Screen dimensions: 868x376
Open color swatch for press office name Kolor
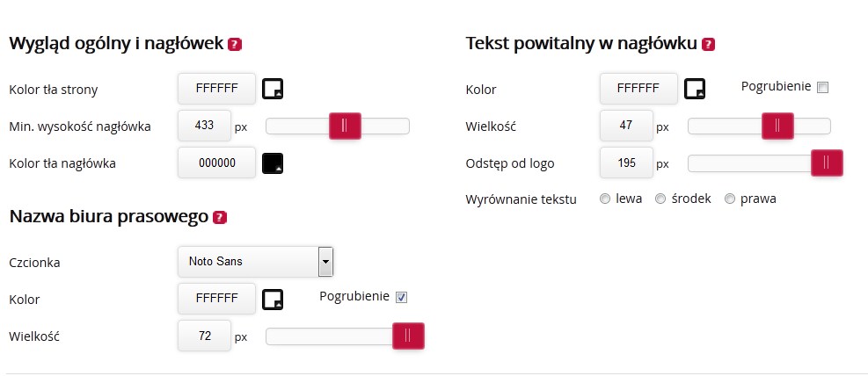(273, 300)
